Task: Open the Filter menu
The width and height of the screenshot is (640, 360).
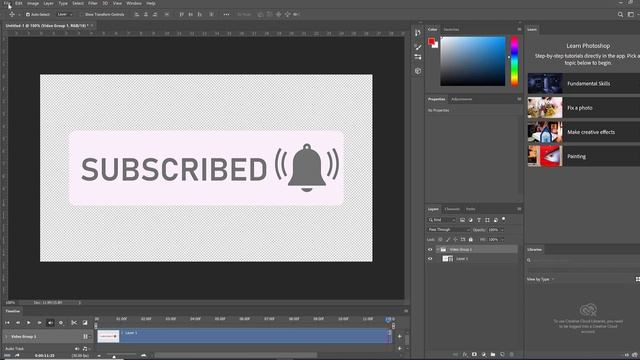Action: [93, 3]
